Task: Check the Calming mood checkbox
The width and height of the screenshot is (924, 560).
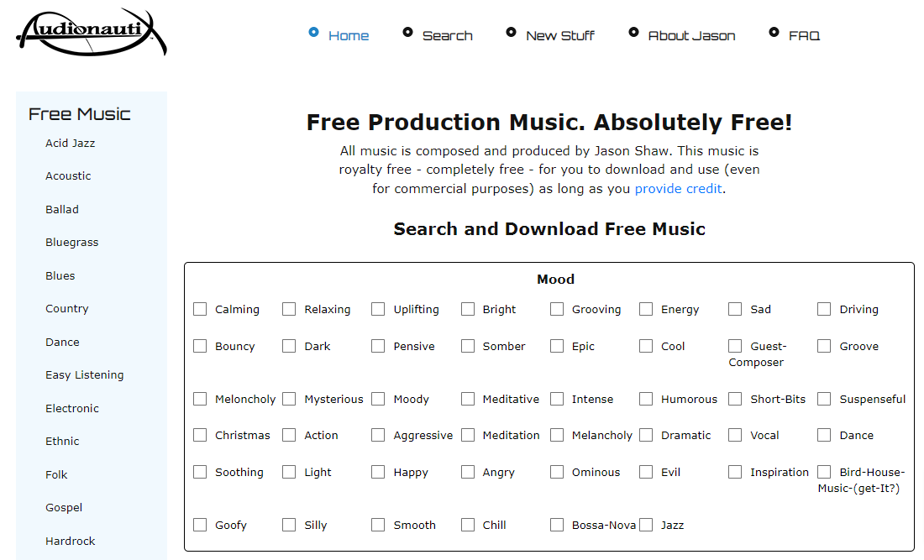Action: [x=201, y=309]
